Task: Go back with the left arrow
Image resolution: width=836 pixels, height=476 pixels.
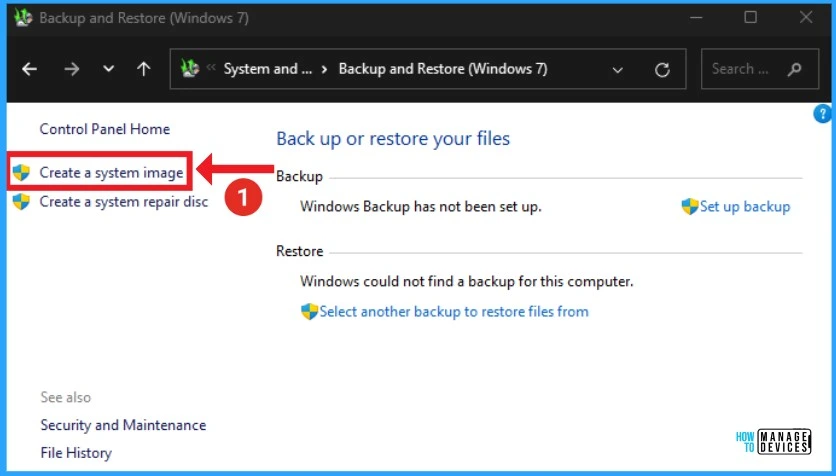Action: (29, 69)
